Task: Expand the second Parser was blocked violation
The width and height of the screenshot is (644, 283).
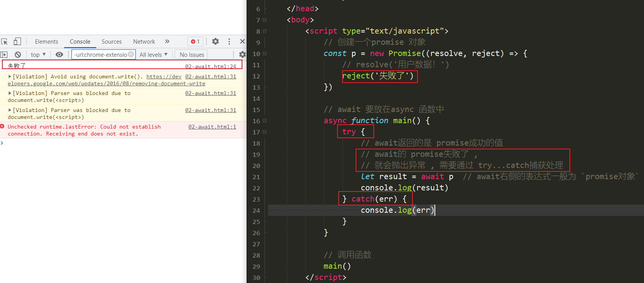Action: (10, 110)
